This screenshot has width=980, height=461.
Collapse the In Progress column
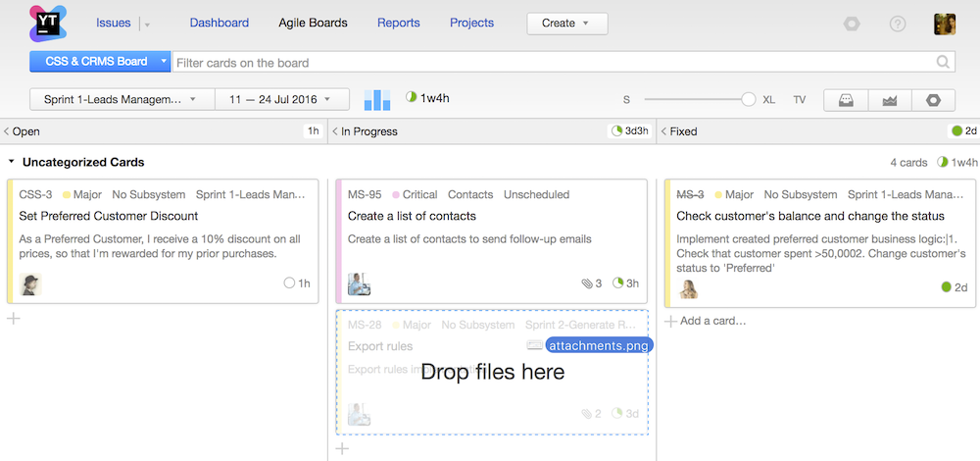[x=334, y=131]
